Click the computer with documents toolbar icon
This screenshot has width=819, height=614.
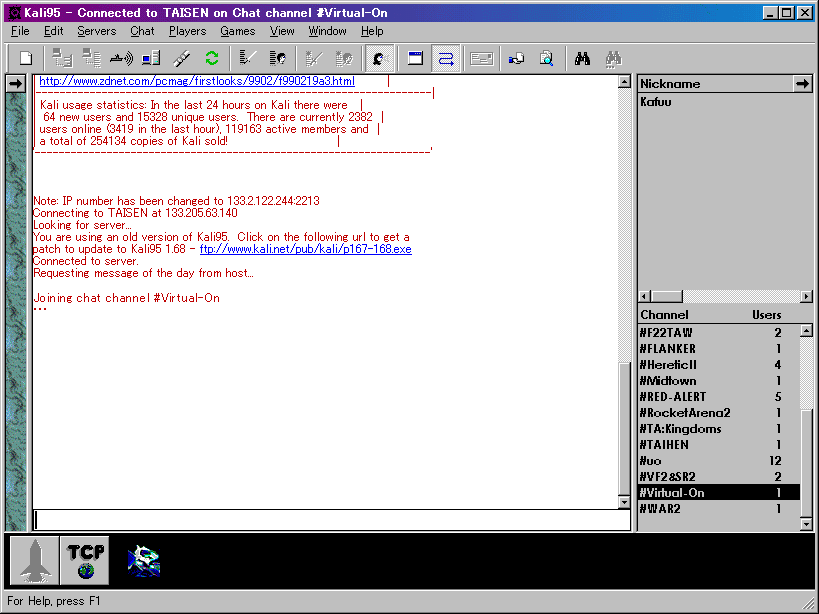[517, 58]
